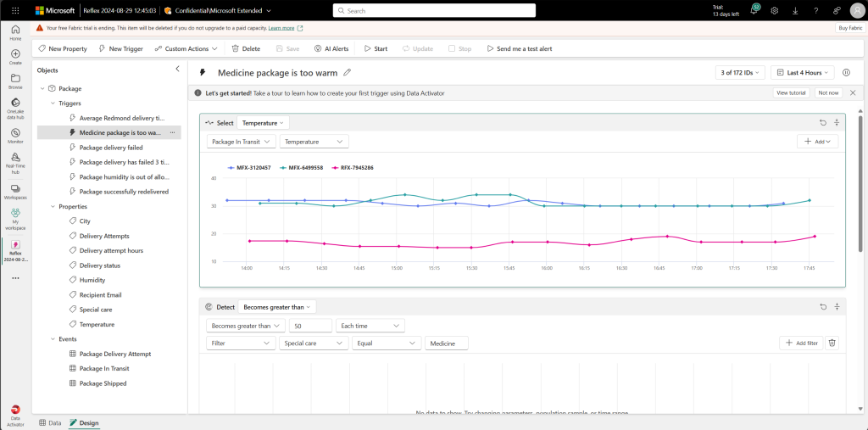
Task: Reset the Detect card with undo icon
Action: [x=823, y=306]
